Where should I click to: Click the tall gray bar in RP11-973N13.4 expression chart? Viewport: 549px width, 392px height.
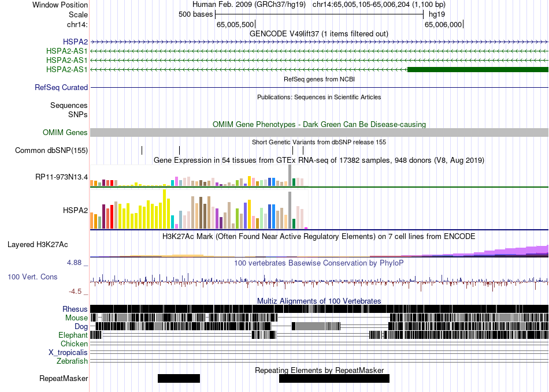click(290, 175)
